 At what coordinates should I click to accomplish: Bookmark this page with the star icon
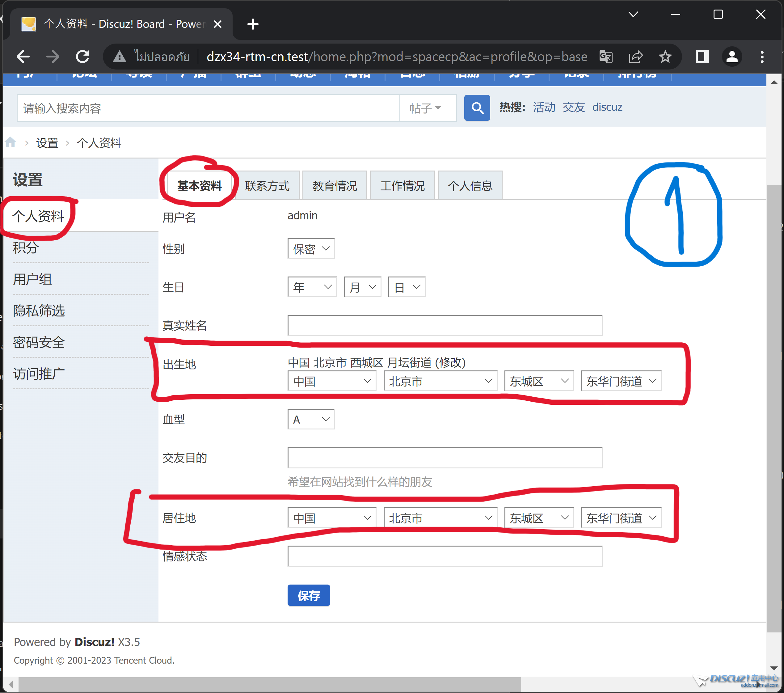pos(665,57)
